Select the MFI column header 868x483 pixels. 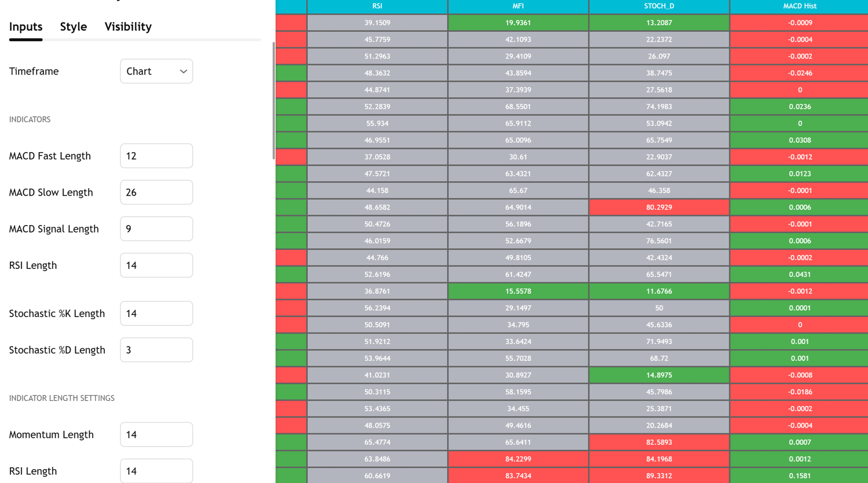[x=518, y=6]
